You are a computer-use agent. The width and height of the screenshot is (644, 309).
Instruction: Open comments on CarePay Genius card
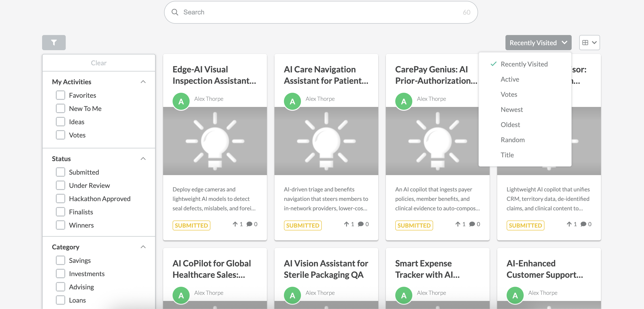[x=472, y=224]
